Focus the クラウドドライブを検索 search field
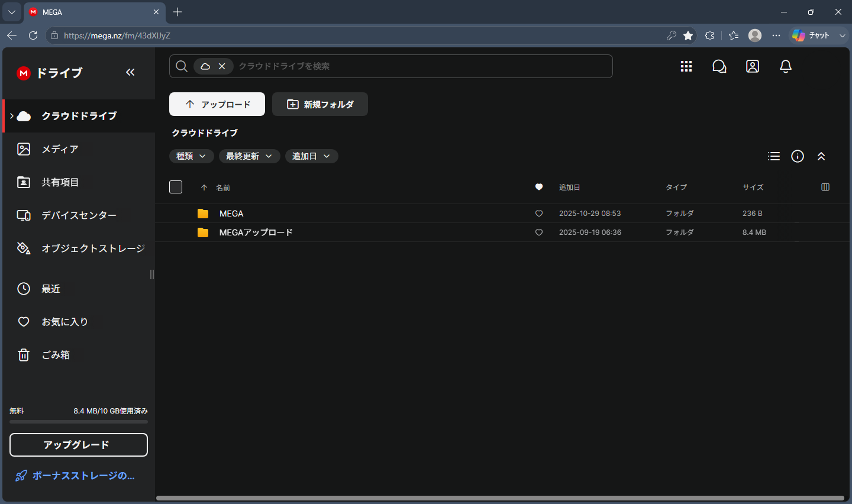 pyautogui.click(x=423, y=66)
